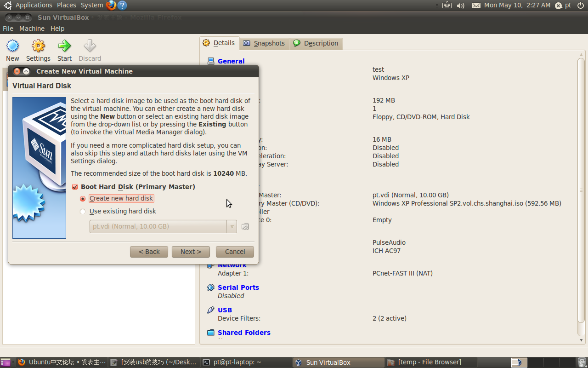
Task: Click the clock showing Mon May 10
Action: click(x=517, y=5)
